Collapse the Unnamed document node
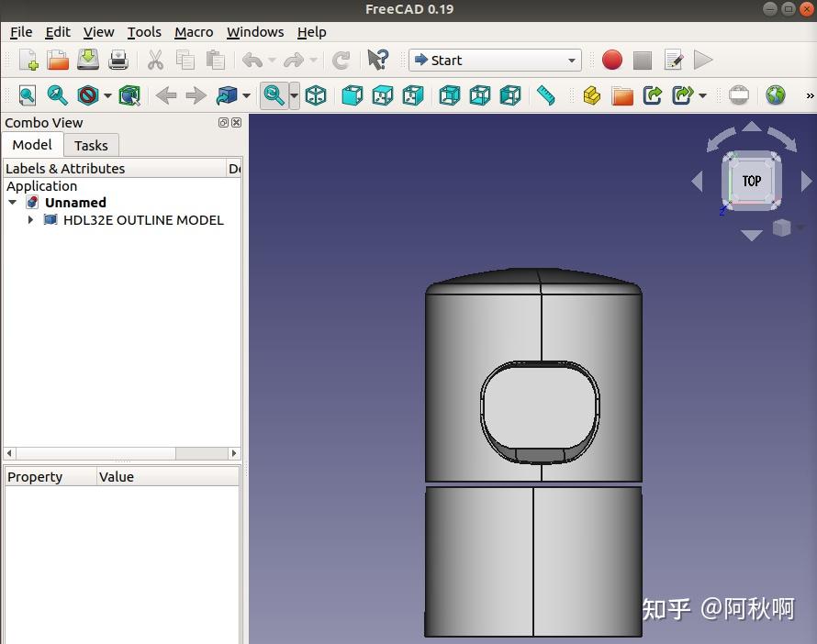This screenshot has height=644, width=817. pyautogui.click(x=13, y=203)
